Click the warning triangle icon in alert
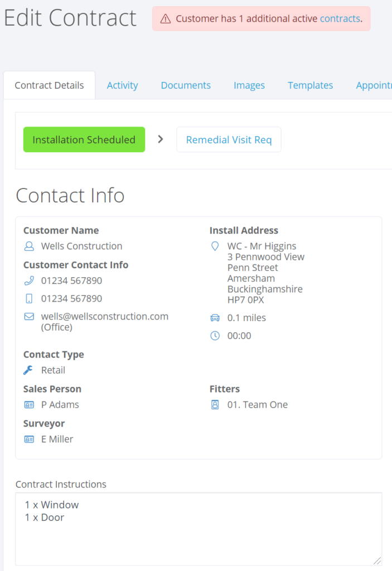The image size is (392, 571). coord(166,19)
